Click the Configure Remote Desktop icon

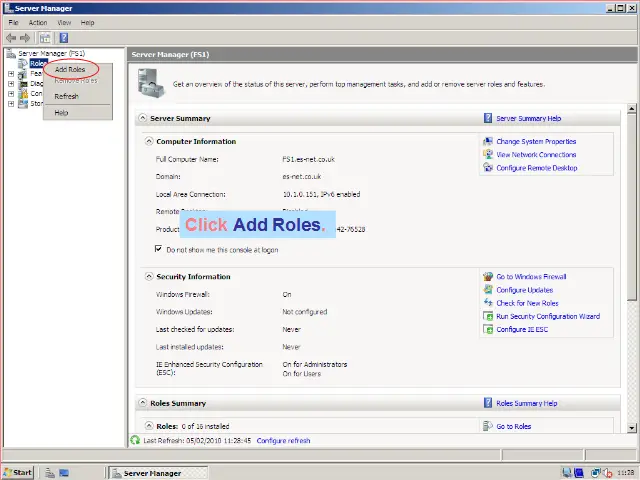point(488,167)
